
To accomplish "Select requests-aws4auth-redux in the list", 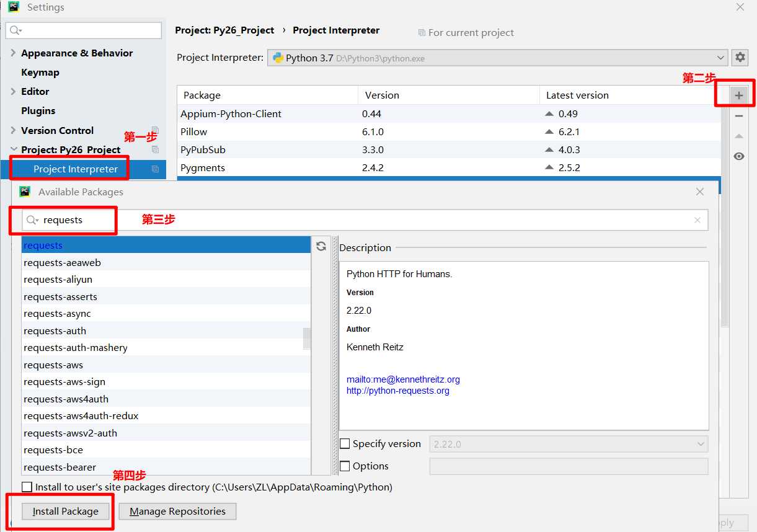I will [x=166, y=416].
